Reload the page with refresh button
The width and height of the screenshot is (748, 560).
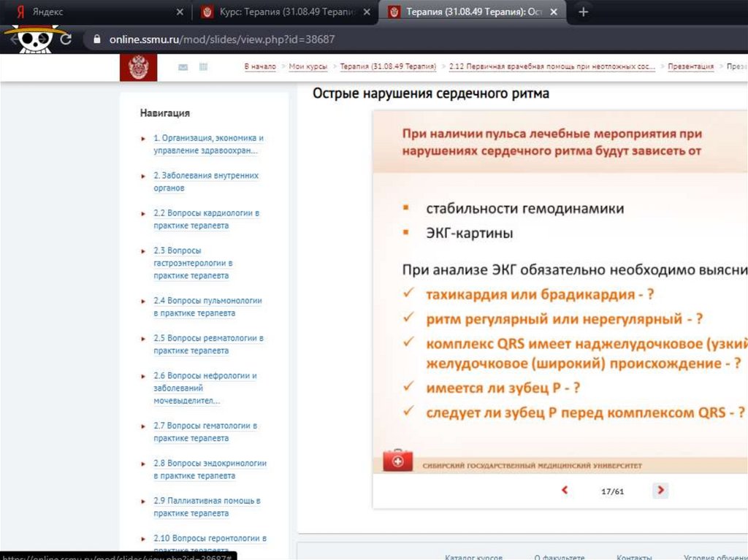[66, 39]
